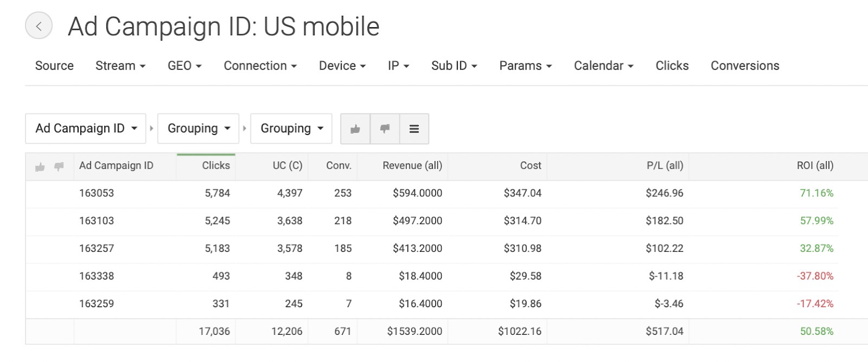
Task: Click thumbs down icon in table header
Action: [x=59, y=166]
